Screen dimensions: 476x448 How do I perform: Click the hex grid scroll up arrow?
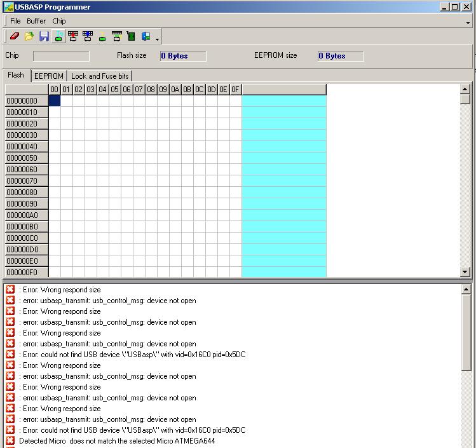coord(465,89)
